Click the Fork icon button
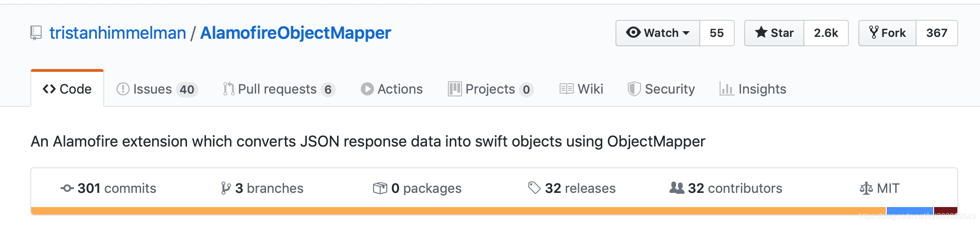This screenshot has width=980, height=225. 888,33
